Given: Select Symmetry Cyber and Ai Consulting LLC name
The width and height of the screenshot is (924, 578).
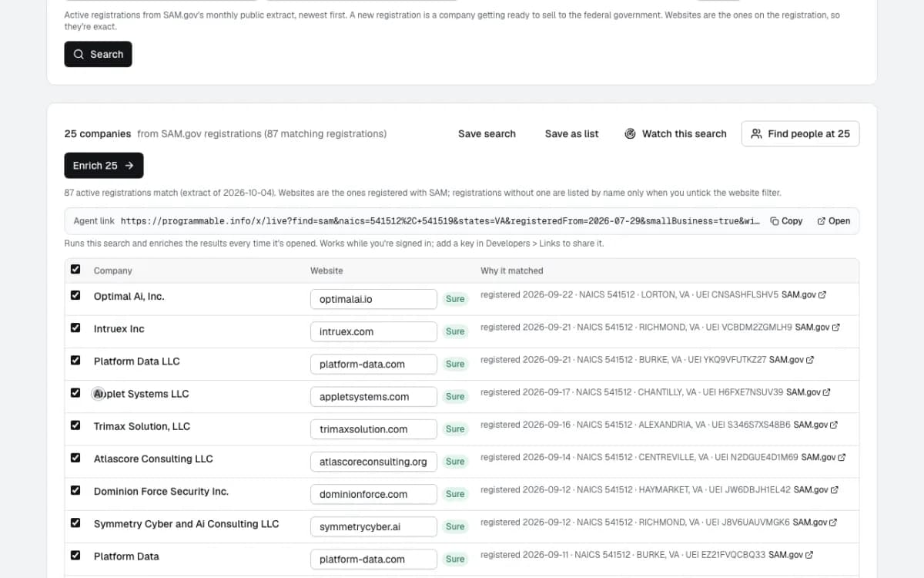Looking at the screenshot, I should [x=186, y=523].
